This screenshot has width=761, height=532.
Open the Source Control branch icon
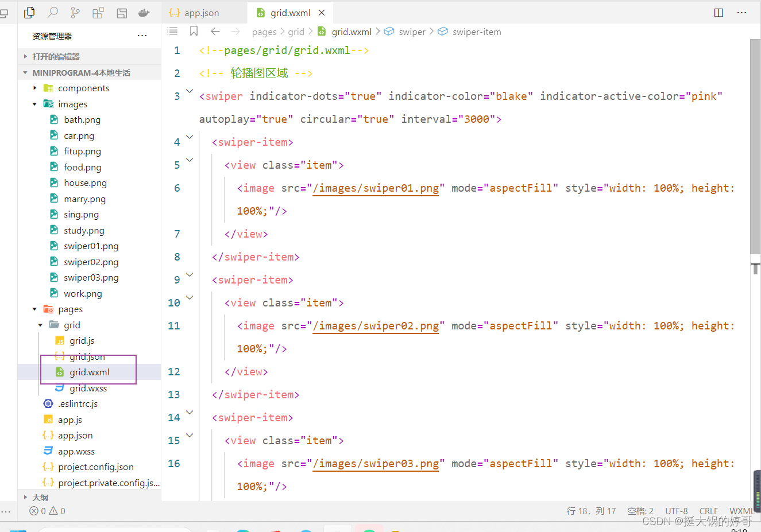point(75,12)
